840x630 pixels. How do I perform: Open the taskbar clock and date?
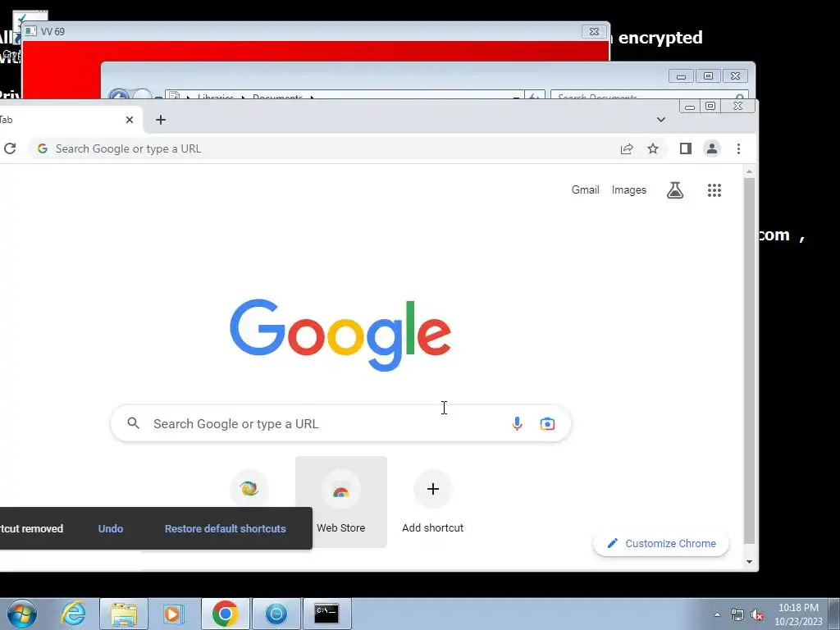(798, 614)
